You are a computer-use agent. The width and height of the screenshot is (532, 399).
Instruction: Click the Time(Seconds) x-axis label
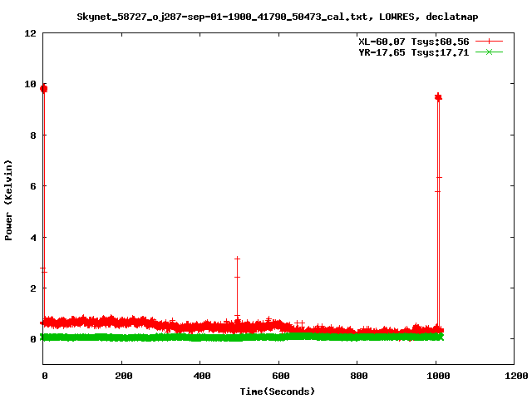(277, 392)
